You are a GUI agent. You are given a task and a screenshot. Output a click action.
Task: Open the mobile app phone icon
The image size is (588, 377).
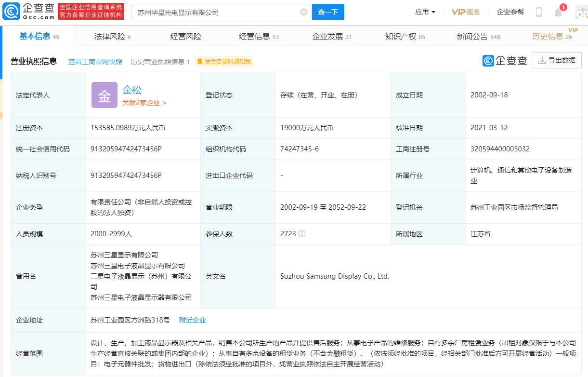[539, 12]
